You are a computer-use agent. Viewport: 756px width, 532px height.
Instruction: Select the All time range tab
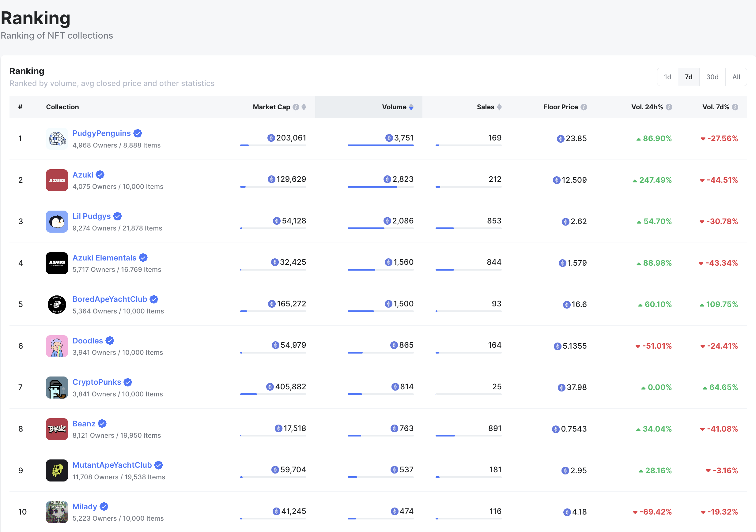point(736,77)
